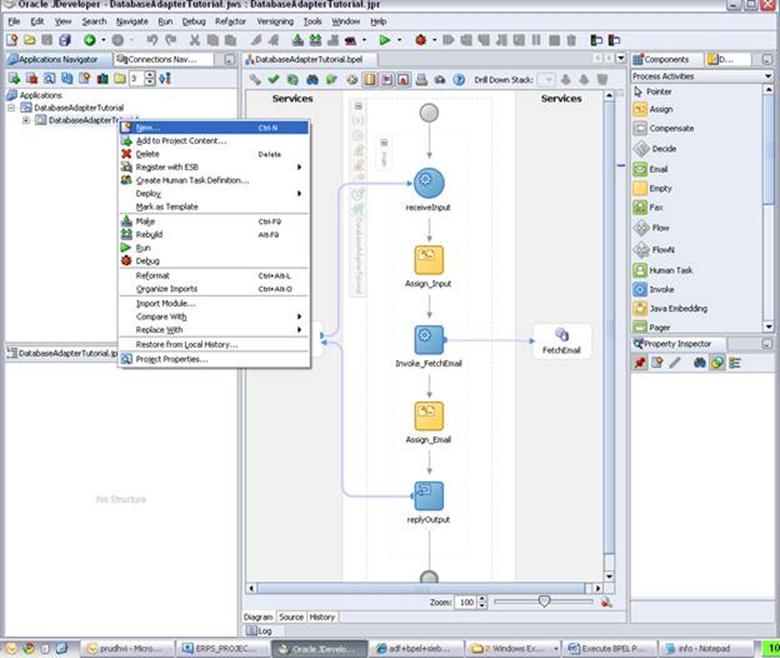Select the Assign_Input activity icon
Image resolution: width=780 pixels, height=658 pixels.
(429, 260)
